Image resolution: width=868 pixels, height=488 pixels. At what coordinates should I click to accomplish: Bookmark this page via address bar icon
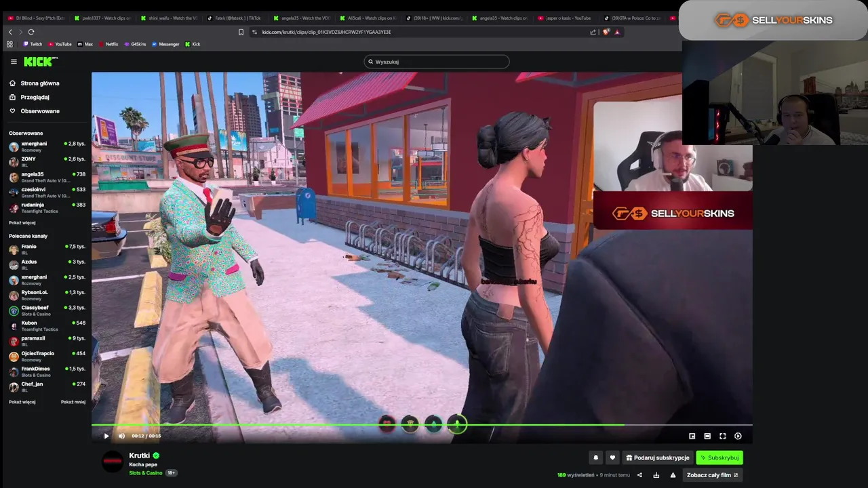point(241,32)
